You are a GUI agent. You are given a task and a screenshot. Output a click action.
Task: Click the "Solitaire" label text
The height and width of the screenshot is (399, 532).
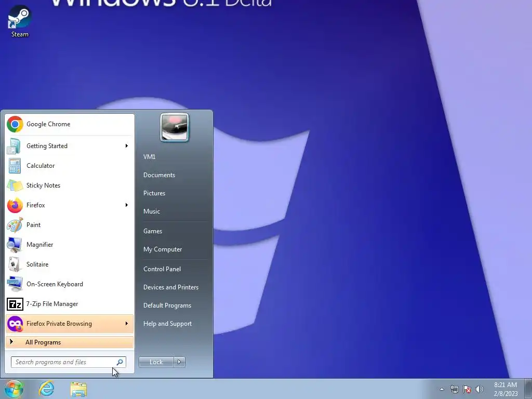click(37, 264)
